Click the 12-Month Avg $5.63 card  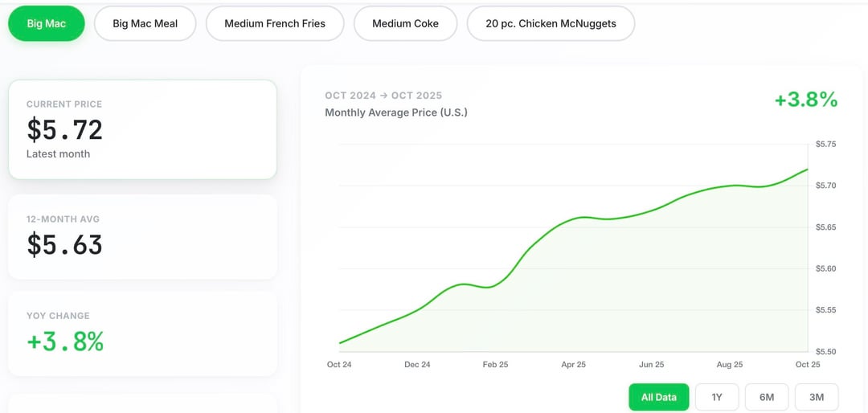[x=142, y=237]
